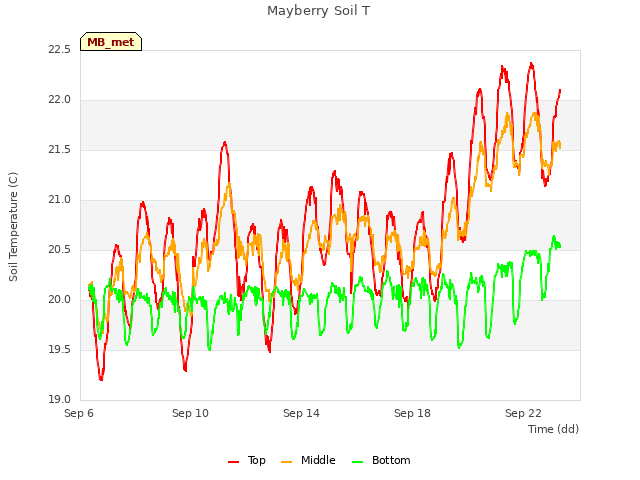This screenshot has height=480, width=640.
Task: Toggle the Middle series legend entry
Action: point(308,460)
